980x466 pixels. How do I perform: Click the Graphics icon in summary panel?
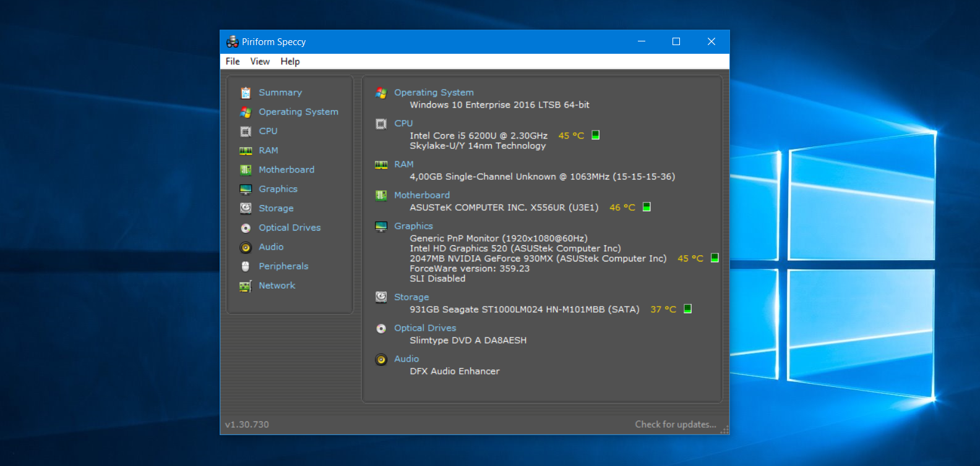(381, 226)
